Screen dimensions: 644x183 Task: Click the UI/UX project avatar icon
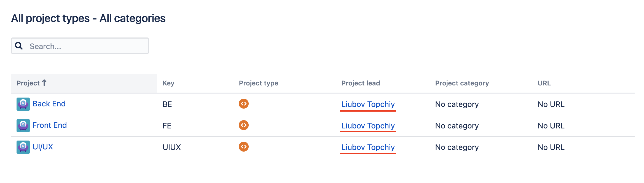point(23,147)
